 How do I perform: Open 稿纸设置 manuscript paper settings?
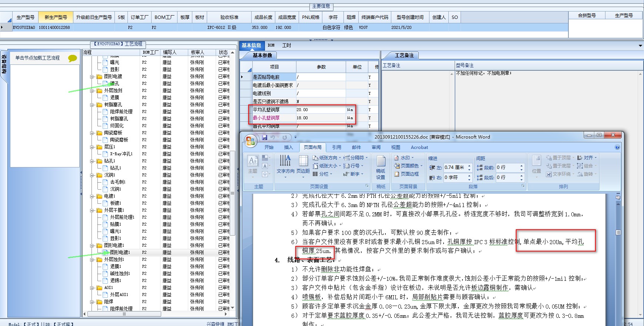[x=381, y=167]
